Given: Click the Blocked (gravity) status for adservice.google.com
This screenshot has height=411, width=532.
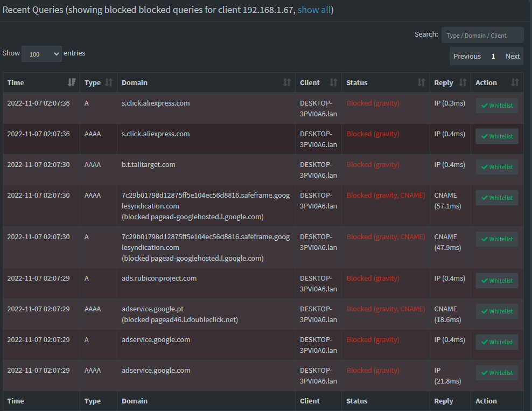Looking at the screenshot, I should pos(373,339).
